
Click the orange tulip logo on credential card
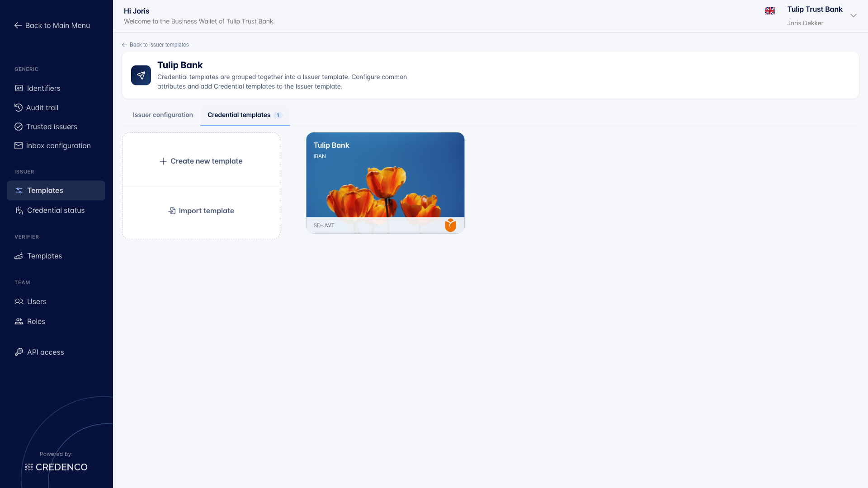[450, 225]
